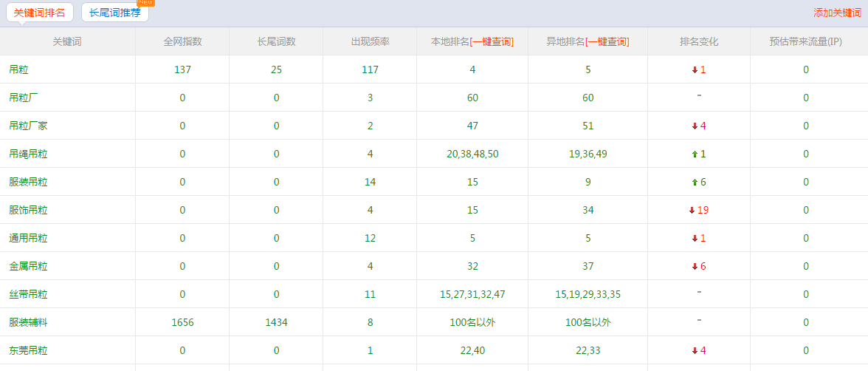The height and width of the screenshot is (371, 868).
Task: Click the 添加关键词 link
Action: click(x=836, y=13)
